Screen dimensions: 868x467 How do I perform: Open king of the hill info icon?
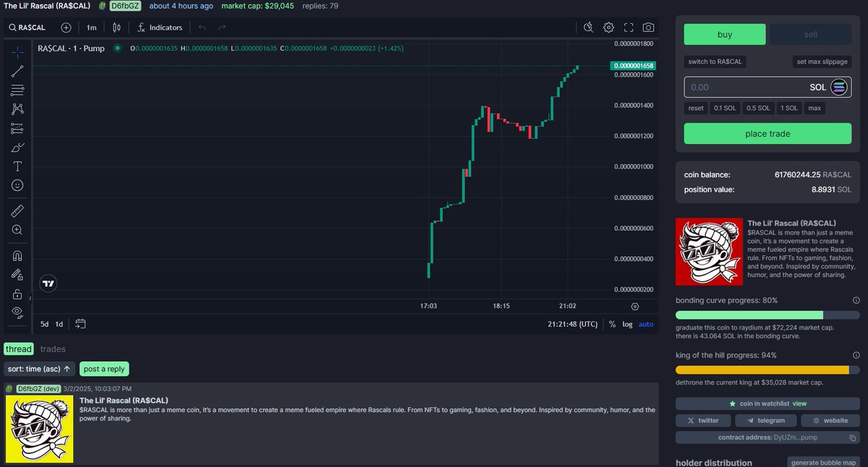pos(856,355)
